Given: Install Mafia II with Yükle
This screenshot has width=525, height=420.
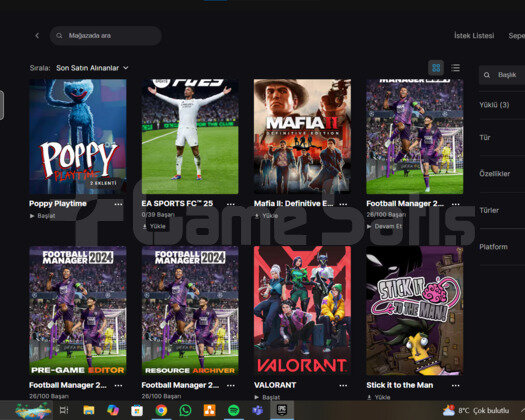Looking at the screenshot, I should tap(267, 216).
